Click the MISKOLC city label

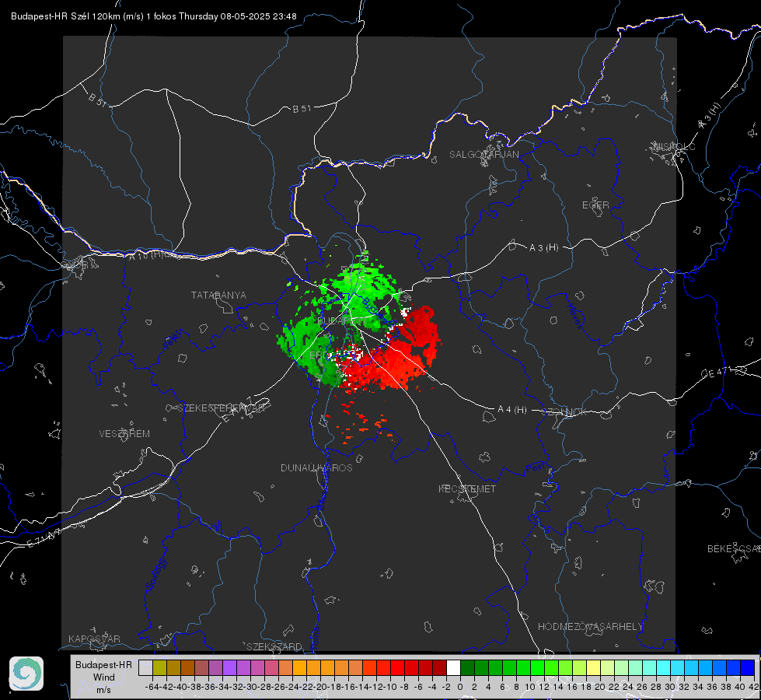coord(675,146)
